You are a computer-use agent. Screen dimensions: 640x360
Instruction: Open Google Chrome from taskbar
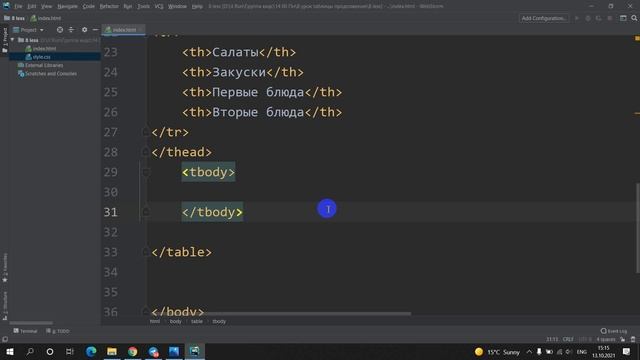tap(133, 351)
